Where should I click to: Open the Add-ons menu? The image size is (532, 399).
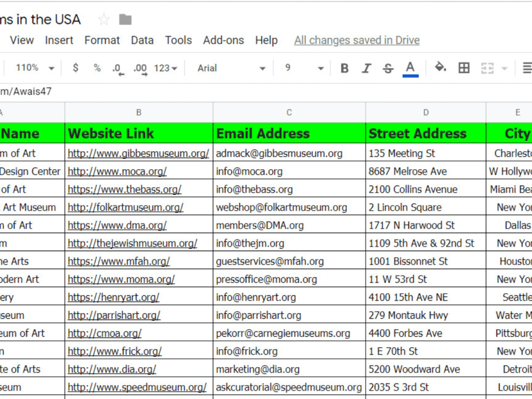(x=223, y=40)
